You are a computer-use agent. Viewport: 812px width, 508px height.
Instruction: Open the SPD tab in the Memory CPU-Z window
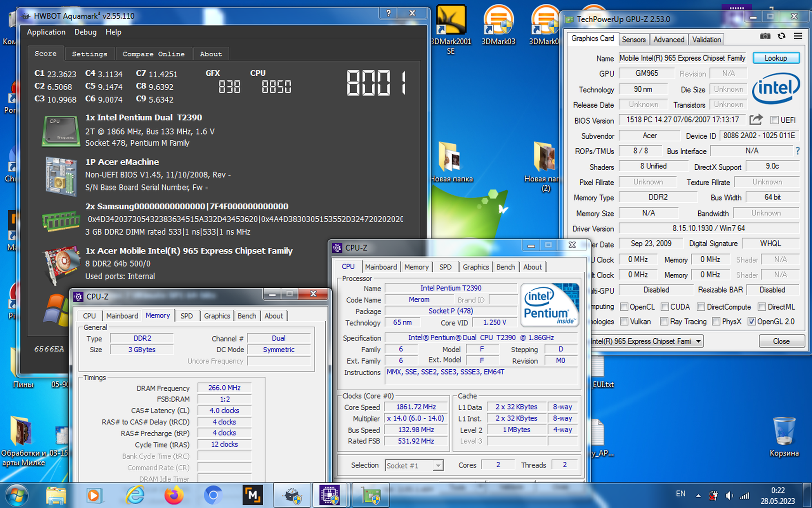click(x=187, y=316)
